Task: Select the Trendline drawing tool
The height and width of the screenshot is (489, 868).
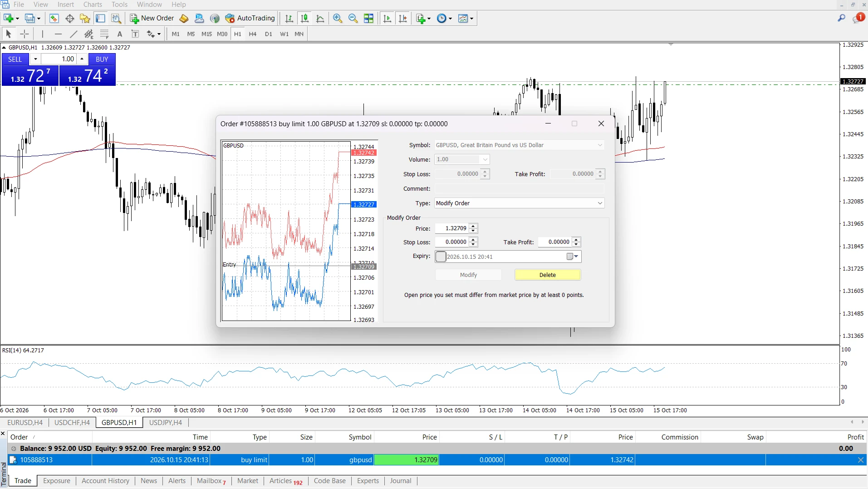Action: pyautogui.click(x=74, y=34)
